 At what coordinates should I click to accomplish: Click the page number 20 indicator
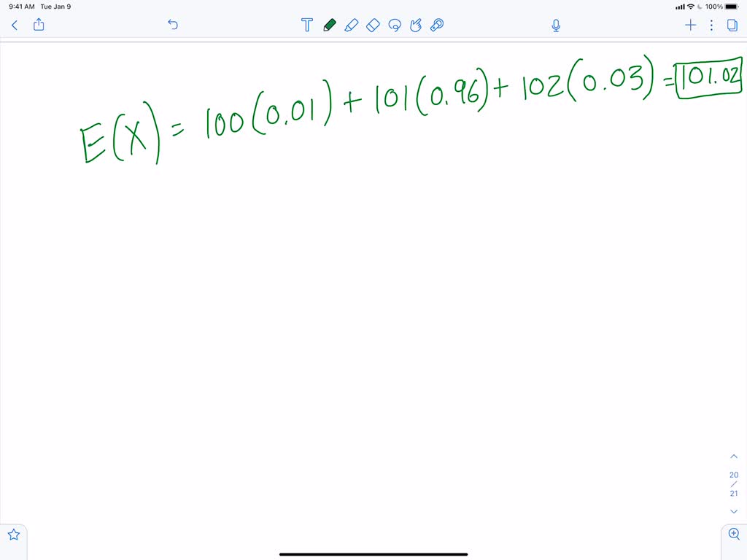(734, 475)
